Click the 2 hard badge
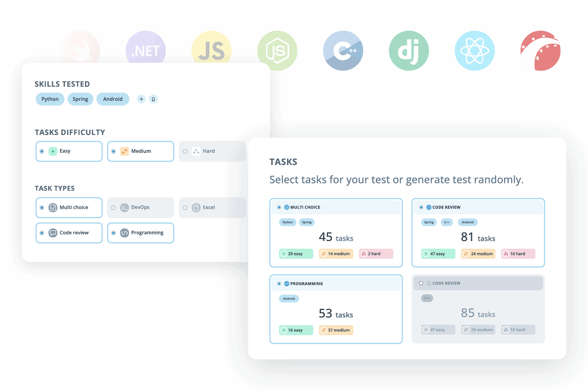This screenshot has width=588, height=390. pos(376,254)
